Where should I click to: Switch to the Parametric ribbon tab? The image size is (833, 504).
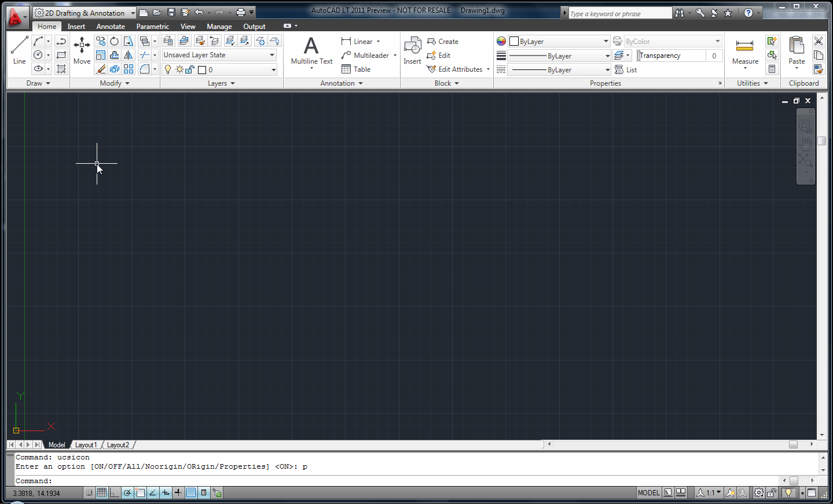(x=152, y=26)
